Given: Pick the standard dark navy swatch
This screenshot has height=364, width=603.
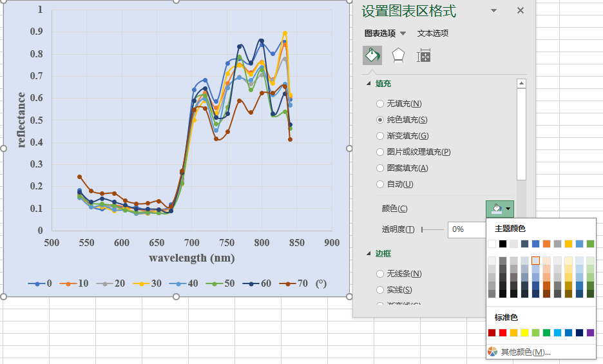Looking at the screenshot, I should [x=580, y=332].
